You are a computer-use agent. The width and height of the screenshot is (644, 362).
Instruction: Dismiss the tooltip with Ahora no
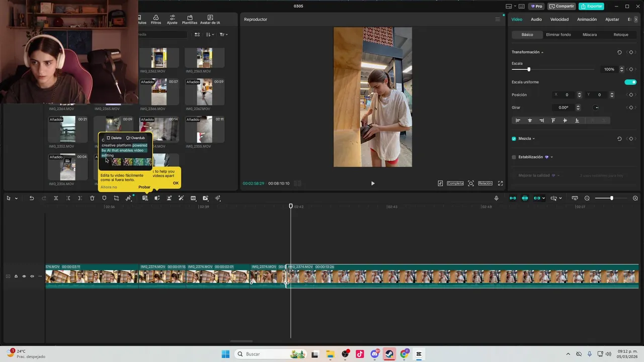(109, 188)
